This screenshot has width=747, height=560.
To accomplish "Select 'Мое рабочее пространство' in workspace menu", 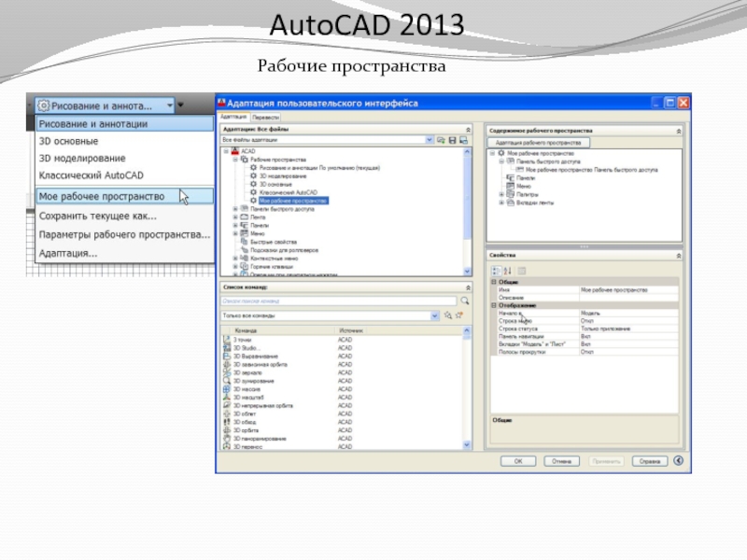I will tap(102, 197).
